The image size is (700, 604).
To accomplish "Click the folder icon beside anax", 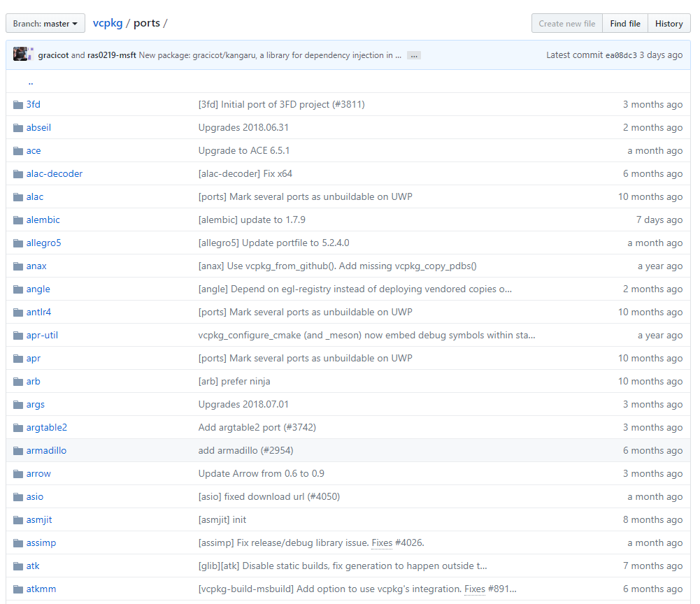I will [18, 266].
